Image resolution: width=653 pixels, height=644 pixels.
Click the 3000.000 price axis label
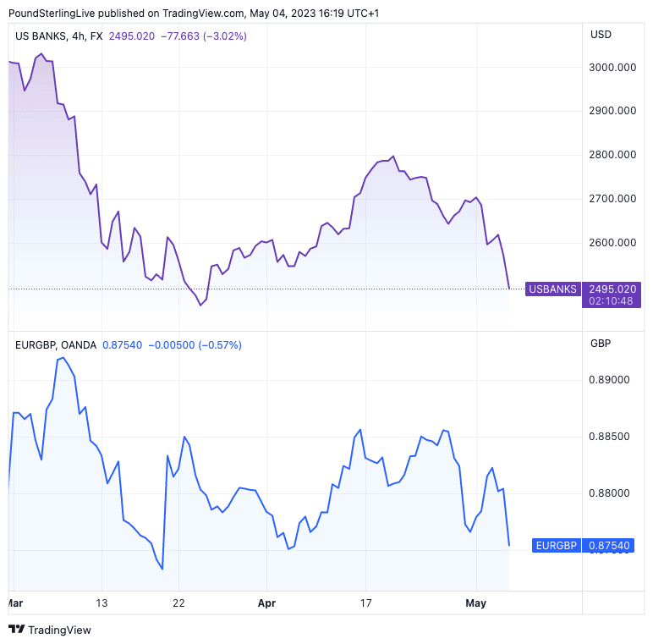coord(612,67)
